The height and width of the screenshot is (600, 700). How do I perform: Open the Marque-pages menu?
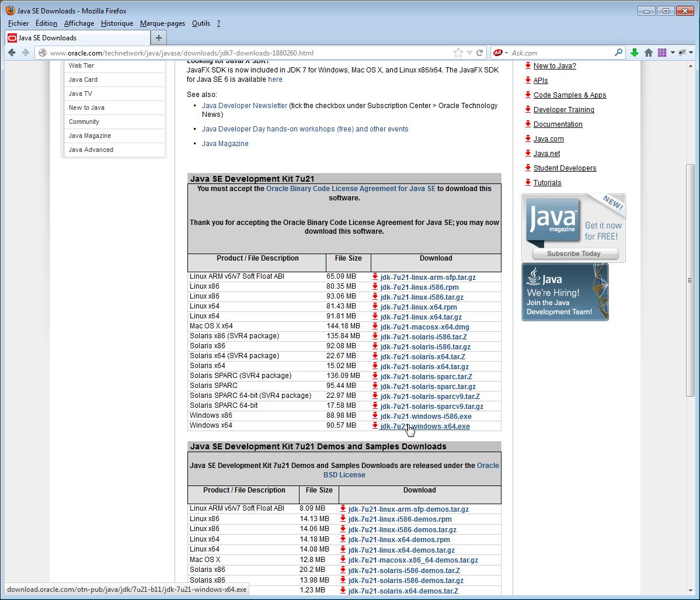tap(162, 23)
